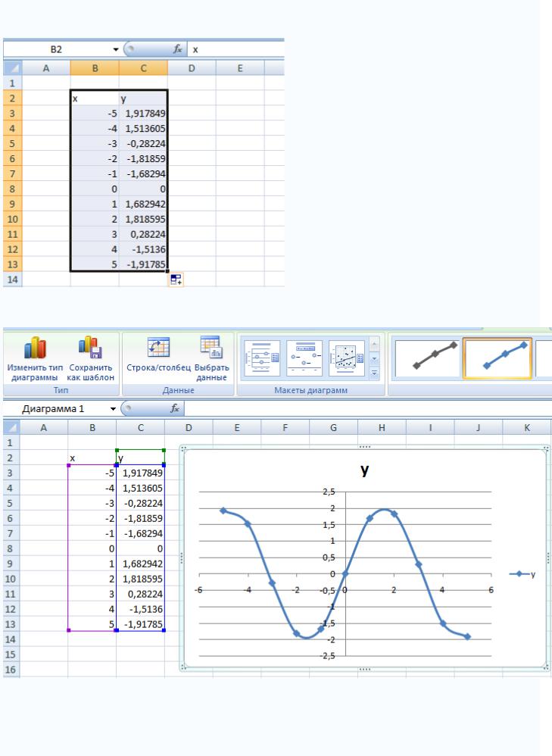The width and height of the screenshot is (552, 756).
Task: Click the horizontal axis label 4
Action: [x=442, y=589]
